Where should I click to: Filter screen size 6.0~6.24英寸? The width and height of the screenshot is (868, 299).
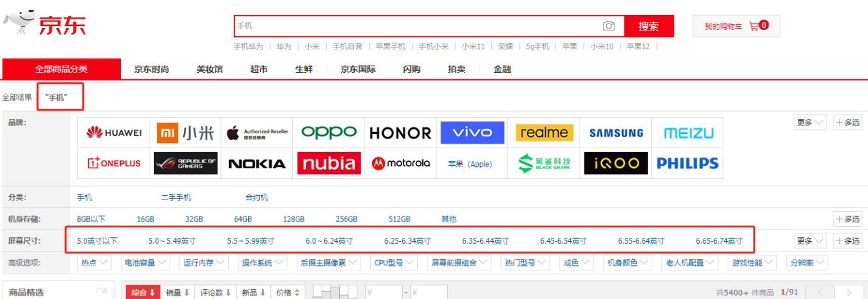pyautogui.click(x=329, y=240)
